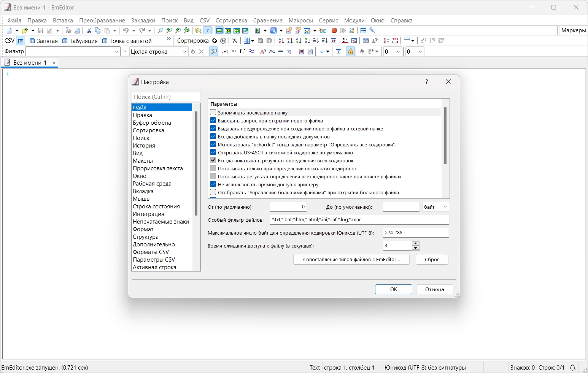Toggle "Всегда добавлять в папку последних документов"
Image resolution: width=588 pixels, height=373 pixels.
(x=213, y=137)
